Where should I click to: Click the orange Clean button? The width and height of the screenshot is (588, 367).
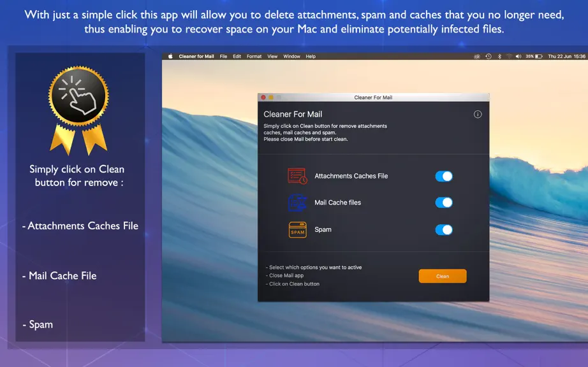point(443,276)
